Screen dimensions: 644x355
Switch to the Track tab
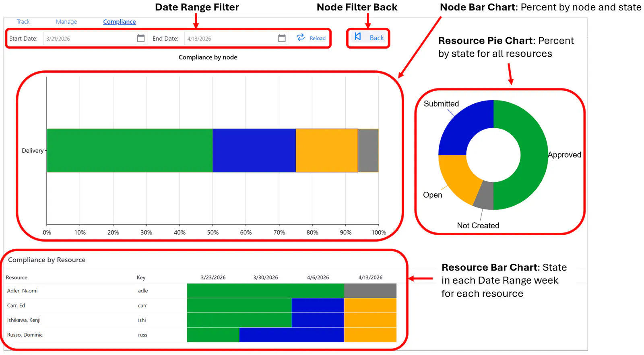point(23,22)
